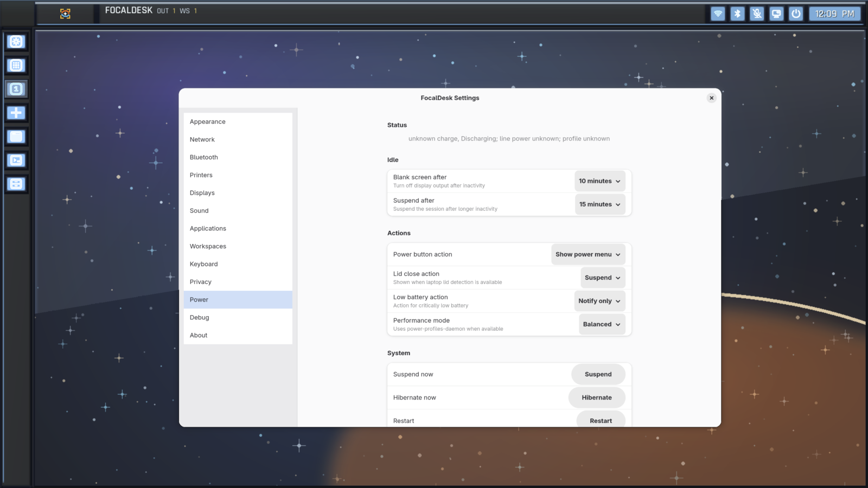
Task: Open the Blank screen after dropdown
Action: point(600,181)
